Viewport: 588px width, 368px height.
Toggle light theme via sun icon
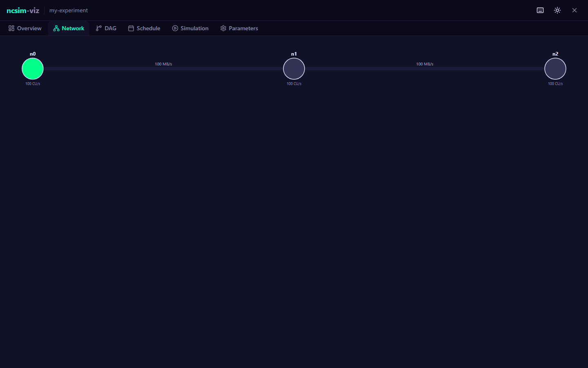click(x=557, y=10)
